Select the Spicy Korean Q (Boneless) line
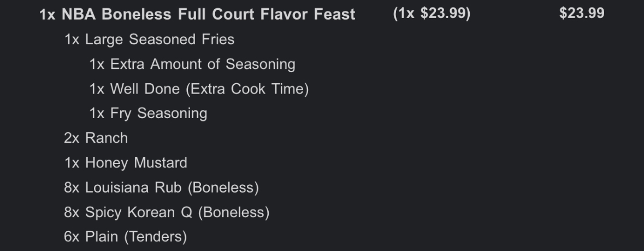Screen dimensions: 644x251 click(177, 212)
